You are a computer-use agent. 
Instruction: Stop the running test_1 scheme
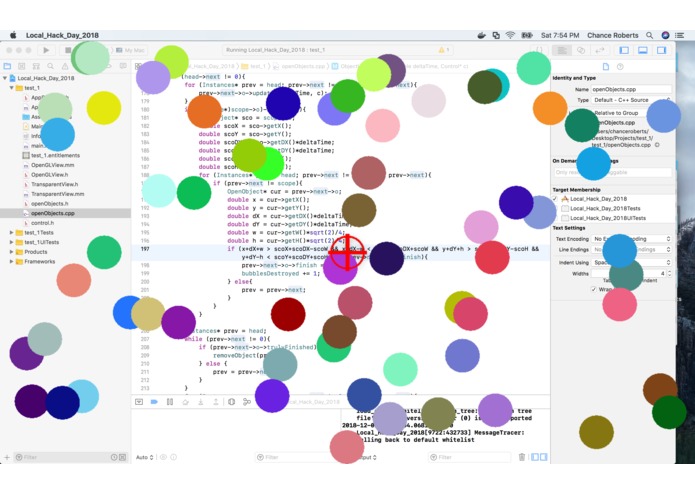click(x=68, y=50)
